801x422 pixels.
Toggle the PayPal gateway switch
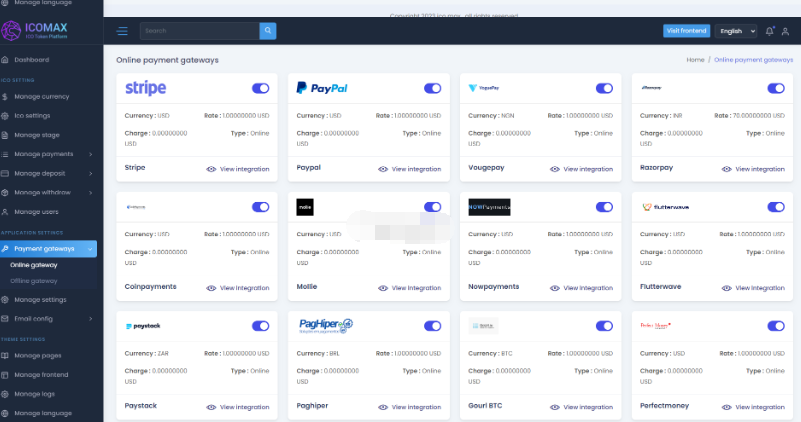click(432, 88)
